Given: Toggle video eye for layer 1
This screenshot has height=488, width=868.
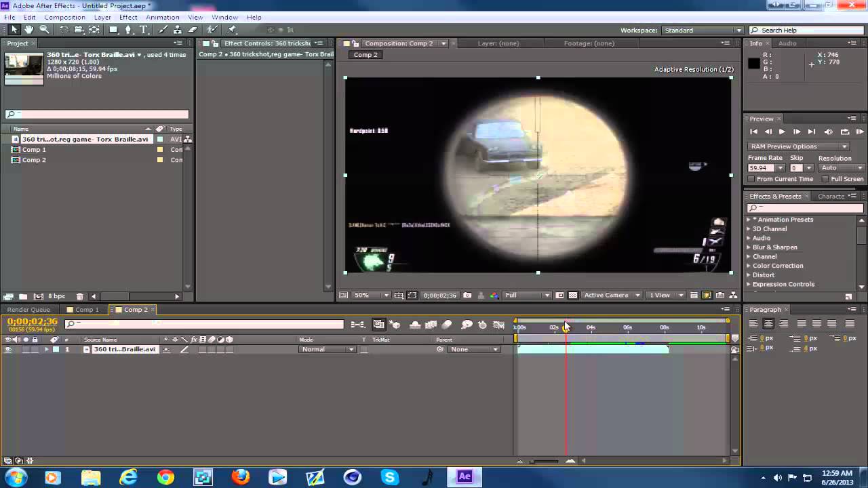Looking at the screenshot, I should [8, 350].
